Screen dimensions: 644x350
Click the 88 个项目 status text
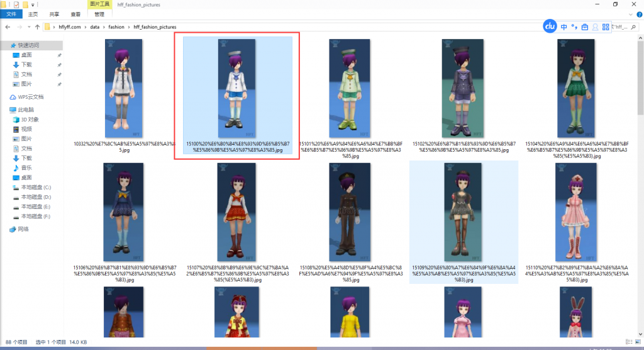click(x=16, y=342)
